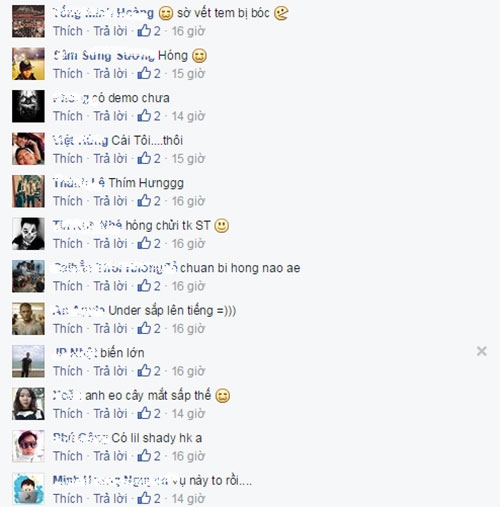The width and height of the screenshot is (500, 507).
Task: Click thumbs-up icon under 'Có lil shady hk a' comment
Action: click(x=144, y=455)
